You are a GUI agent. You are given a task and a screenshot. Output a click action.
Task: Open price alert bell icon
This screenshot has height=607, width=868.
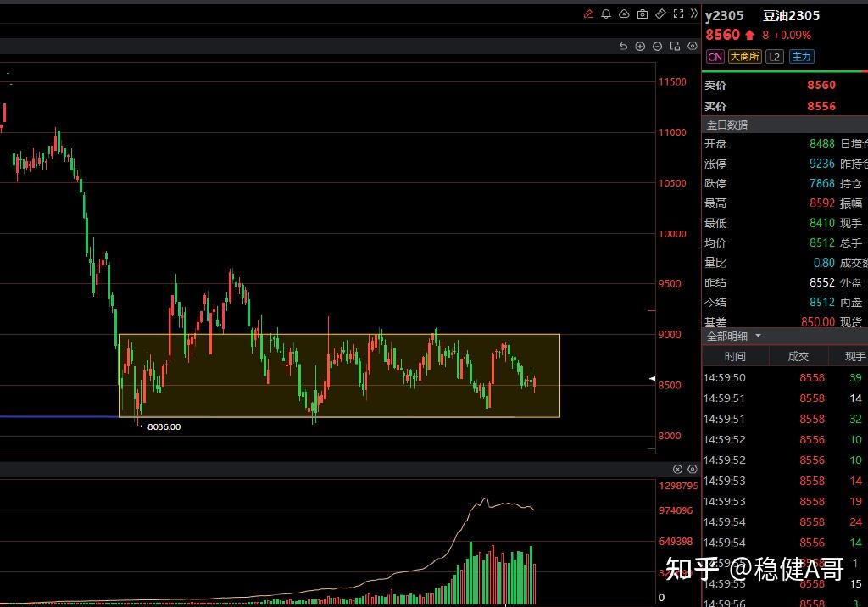[x=606, y=14]
